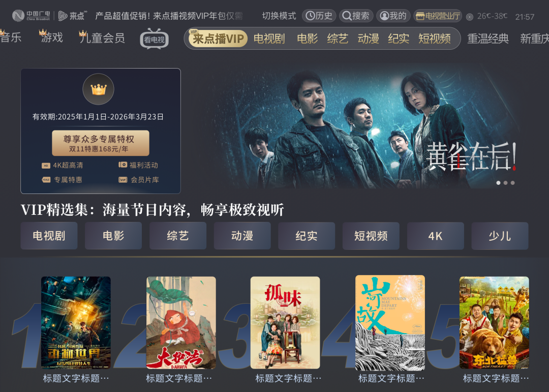Open the 历史 history clock button
Screen dimensions: 549x392
coord(319,16)
